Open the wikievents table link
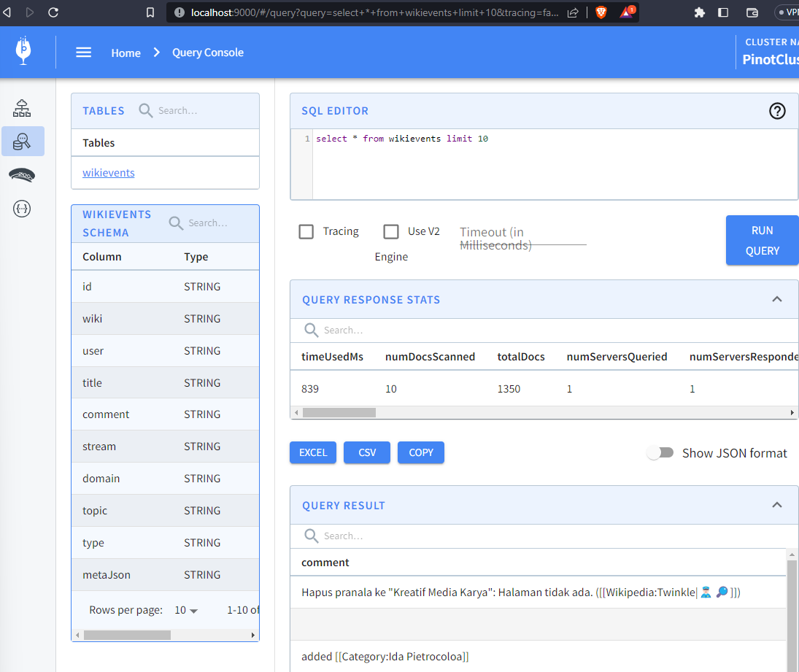Screen dimensions: 799x672 coord(108,173)
